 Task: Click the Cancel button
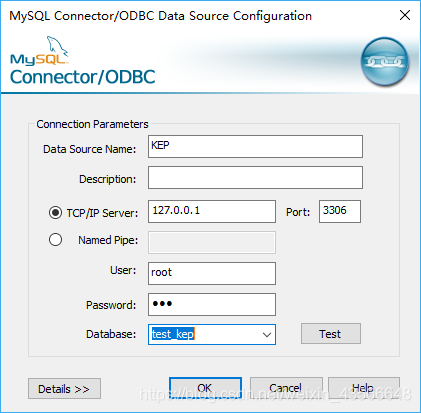[286, 388]
